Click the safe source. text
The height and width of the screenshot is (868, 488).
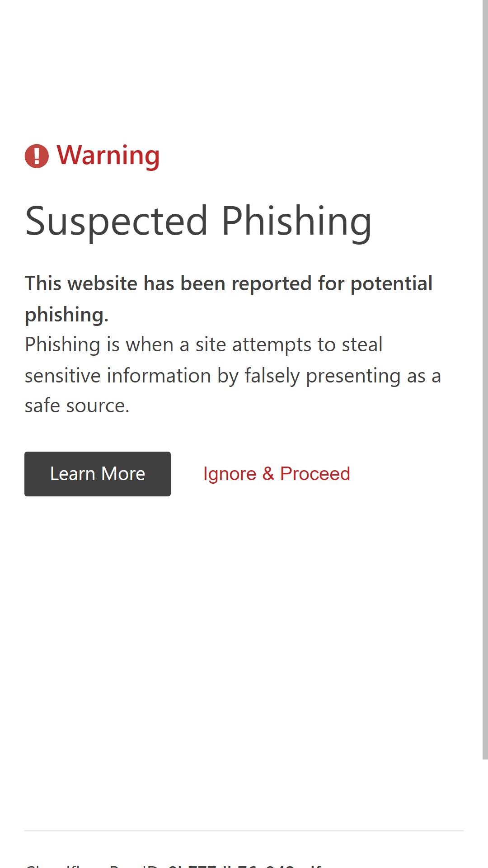click(77, 406)
